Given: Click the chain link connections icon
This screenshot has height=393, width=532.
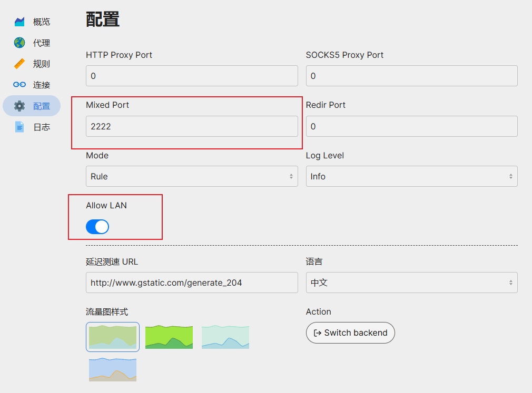Looking at the screenshot, I should tap(19, 85).
